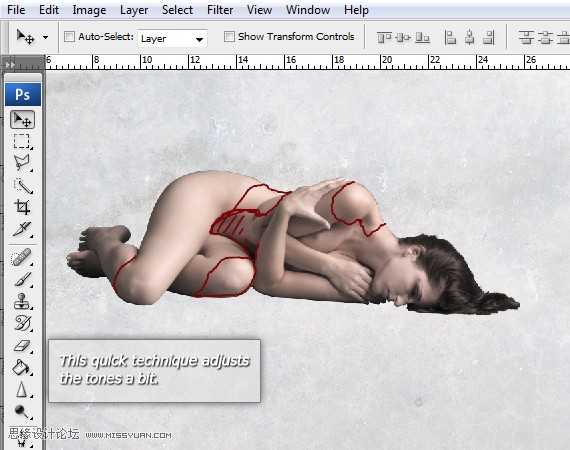Select the Brush tool
570x450 pixels.
click(23, 280)
